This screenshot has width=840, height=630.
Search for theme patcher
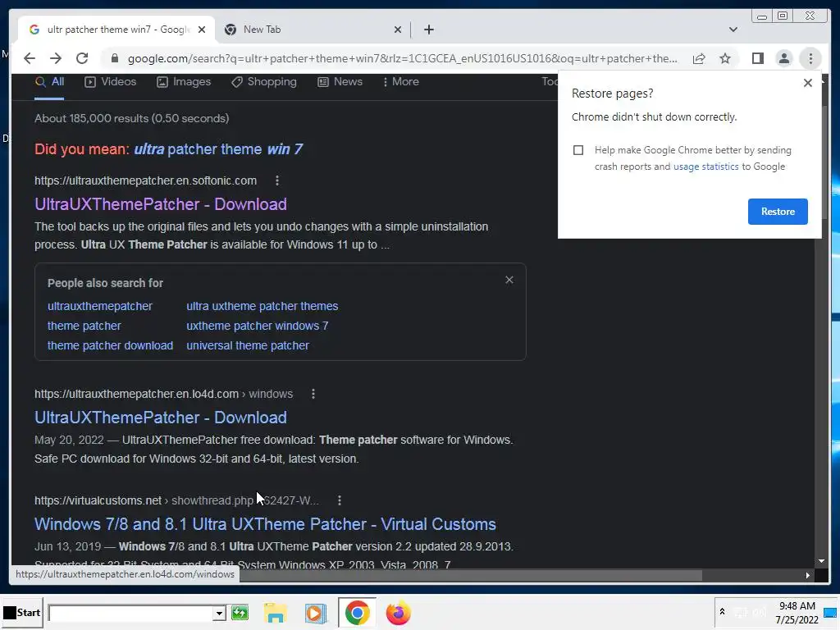pos(84,326)
